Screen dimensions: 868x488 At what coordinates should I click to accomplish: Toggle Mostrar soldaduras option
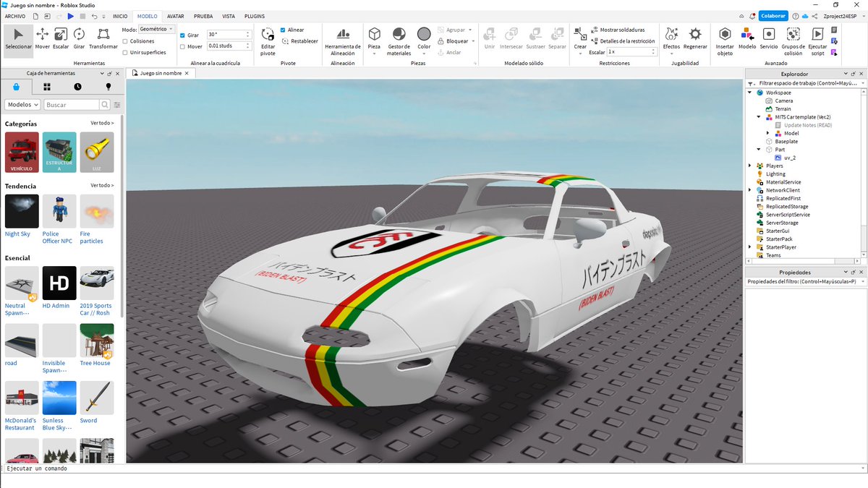(x=618, y=30)
